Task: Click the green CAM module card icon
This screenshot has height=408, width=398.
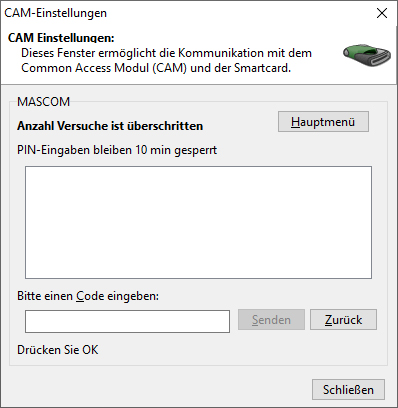Action: coord(367,55)
